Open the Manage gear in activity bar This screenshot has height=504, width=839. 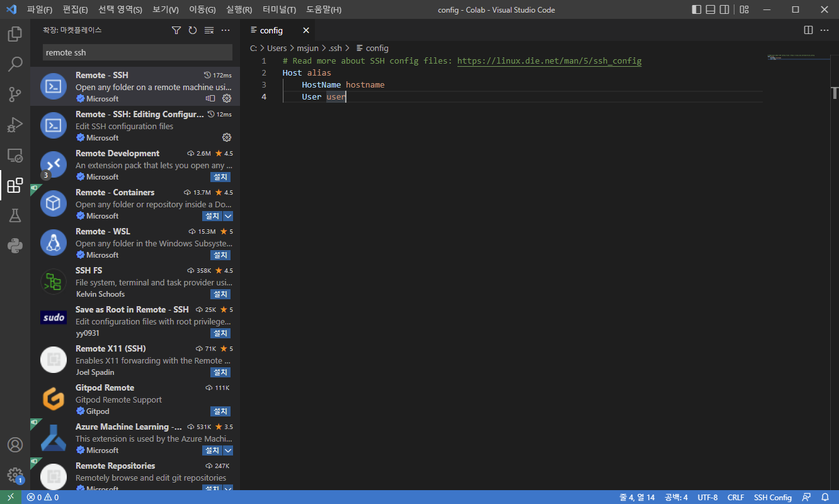pyautogui.click(x=15, y=475)
